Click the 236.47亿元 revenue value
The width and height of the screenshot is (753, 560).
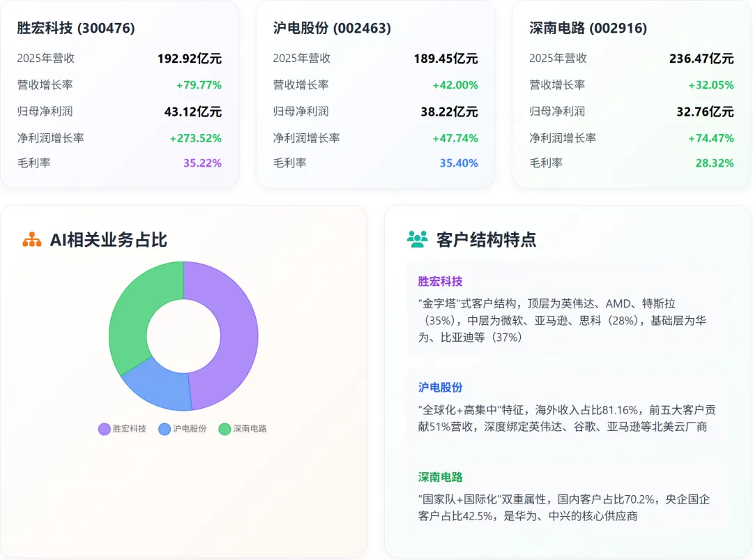click(701, 59)
